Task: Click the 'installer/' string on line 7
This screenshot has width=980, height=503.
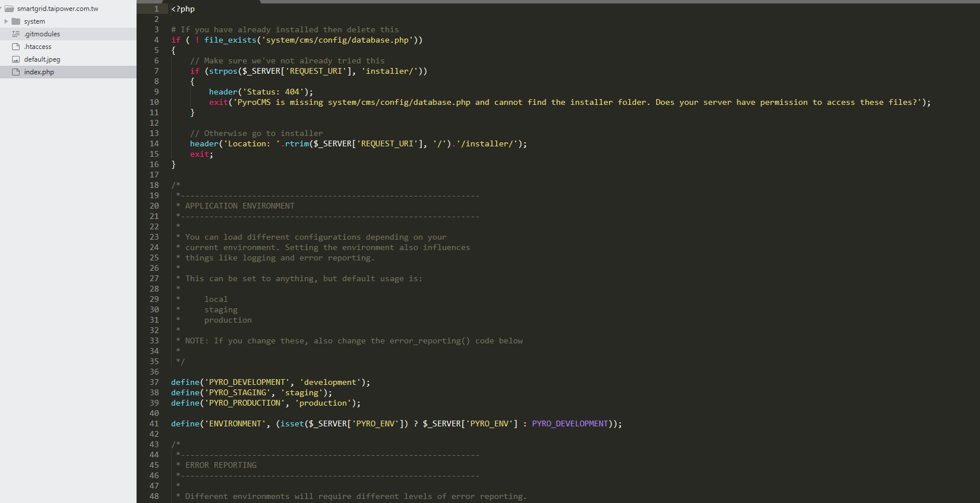Action: pyautogui.click(x=389, y=71)
